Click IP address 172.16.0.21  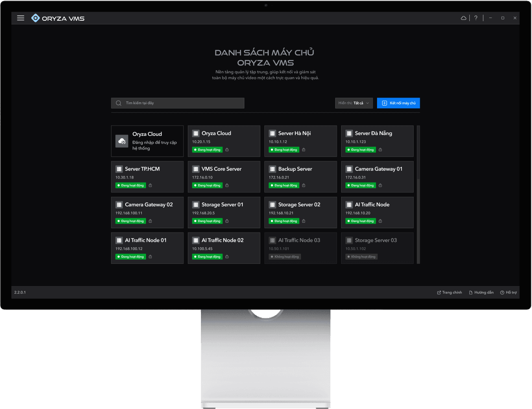click(279, 177)
